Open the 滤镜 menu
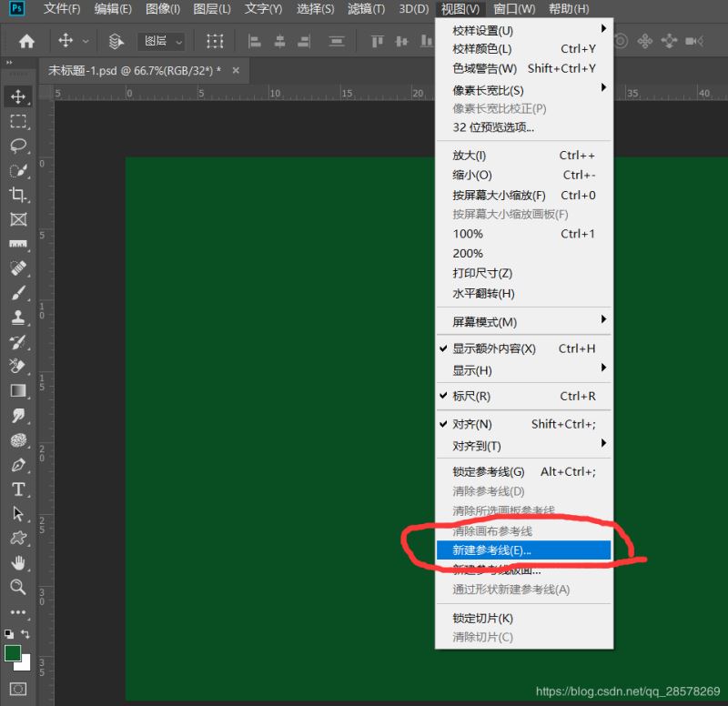Screen dimensions: 728x706 pos(366,9)
